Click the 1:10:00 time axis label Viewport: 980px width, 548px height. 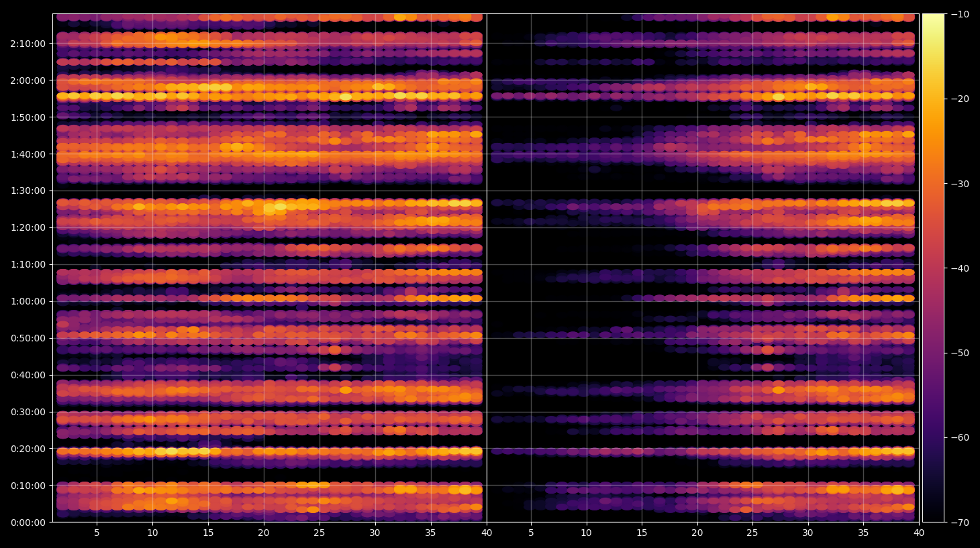point(28,264)
